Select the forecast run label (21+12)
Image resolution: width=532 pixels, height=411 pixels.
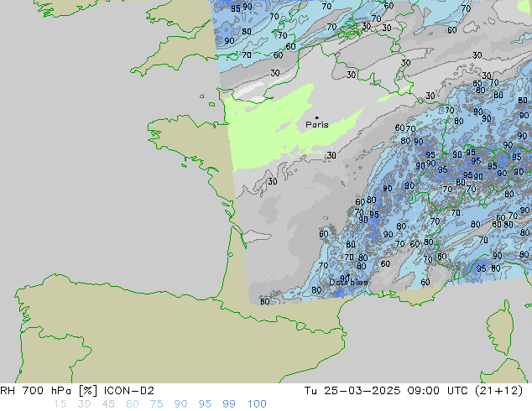click(x=499, y=391)
